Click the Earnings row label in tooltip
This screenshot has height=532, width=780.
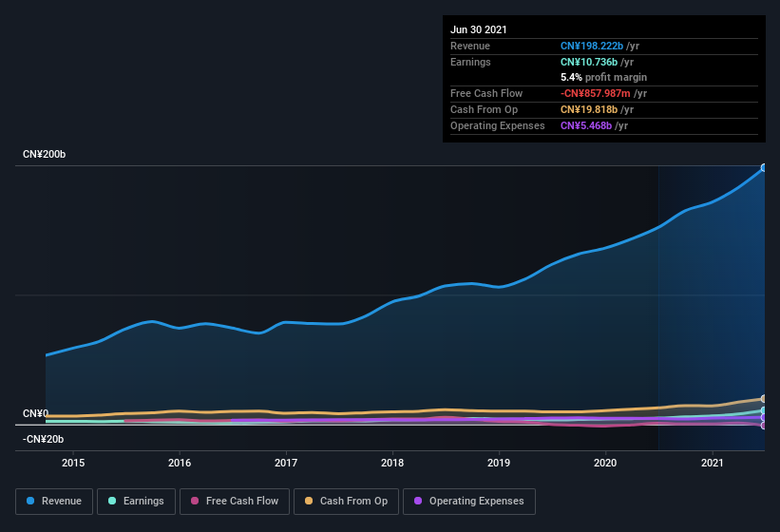pyautogui.click(x=470, y=62)
